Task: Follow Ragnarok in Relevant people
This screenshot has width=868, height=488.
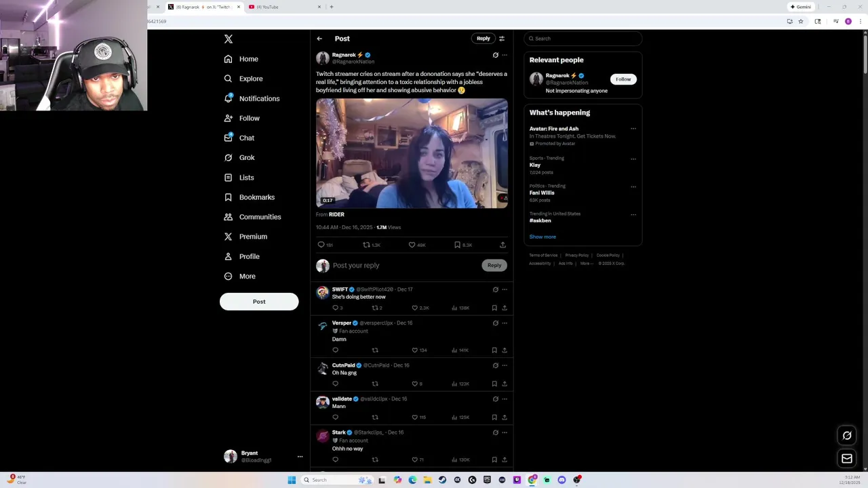Action: coord(623,79)
